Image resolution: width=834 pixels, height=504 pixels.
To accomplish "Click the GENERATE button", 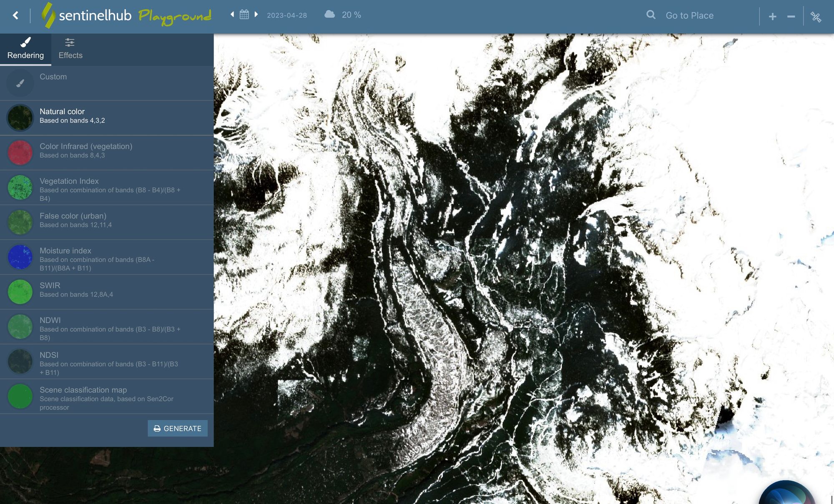I will point(178,428).
